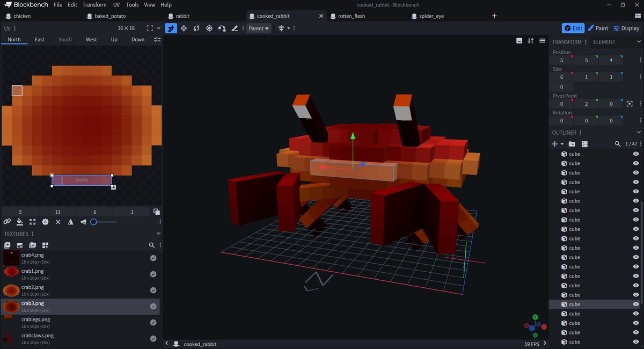Screen dimensions: 644x349
Task: Open the File menu
Action: (58, 4)
